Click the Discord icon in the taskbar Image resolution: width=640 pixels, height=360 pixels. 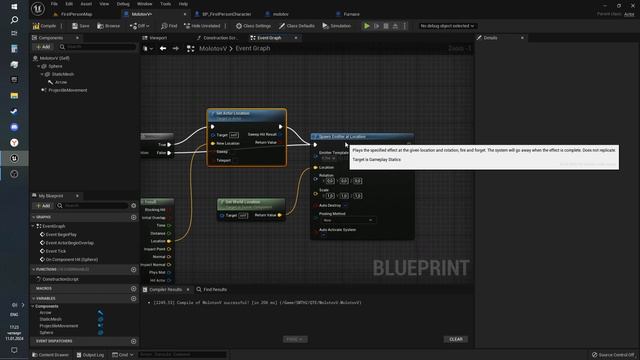14,127
